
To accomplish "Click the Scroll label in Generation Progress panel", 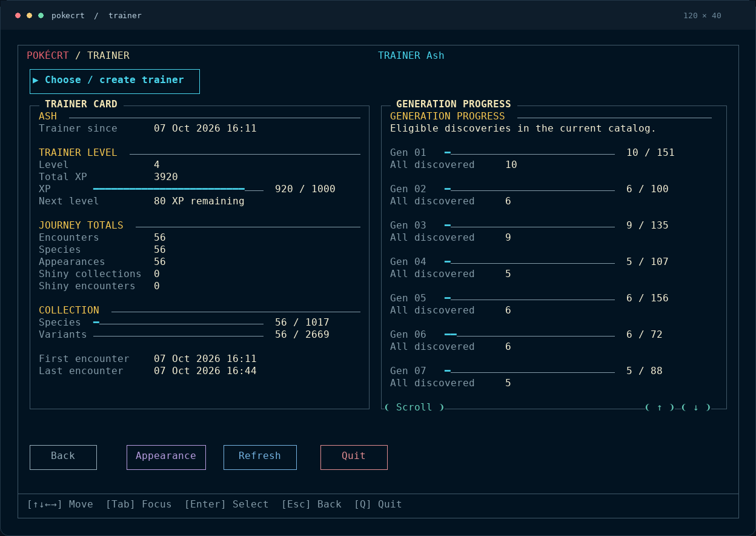I will 414,407.
